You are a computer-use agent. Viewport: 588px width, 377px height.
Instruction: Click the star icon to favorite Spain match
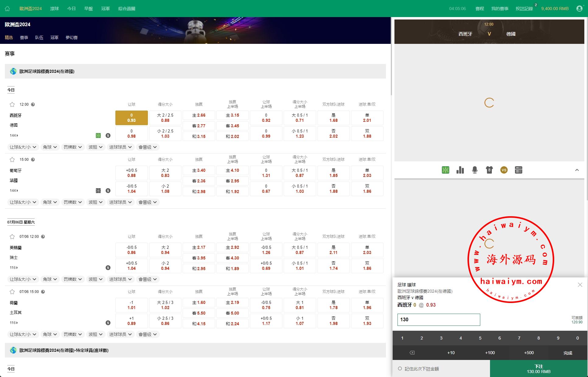(x=12, y=104)
